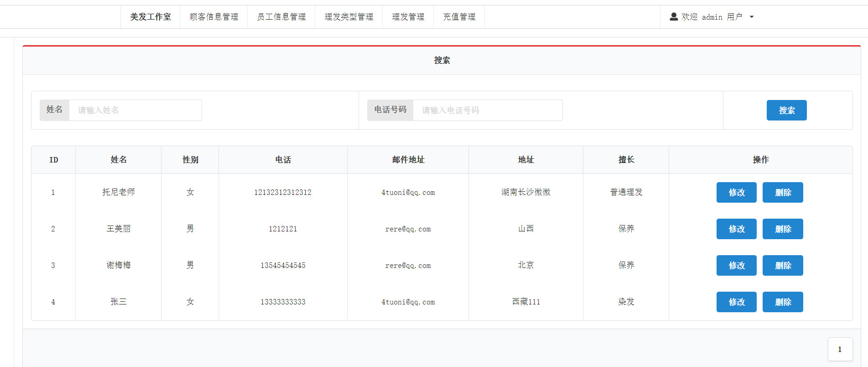868x367 pixels.
Task: Click 修改 for 托尼老师 row
Action: pyautogui.click(x=737, y=192)
